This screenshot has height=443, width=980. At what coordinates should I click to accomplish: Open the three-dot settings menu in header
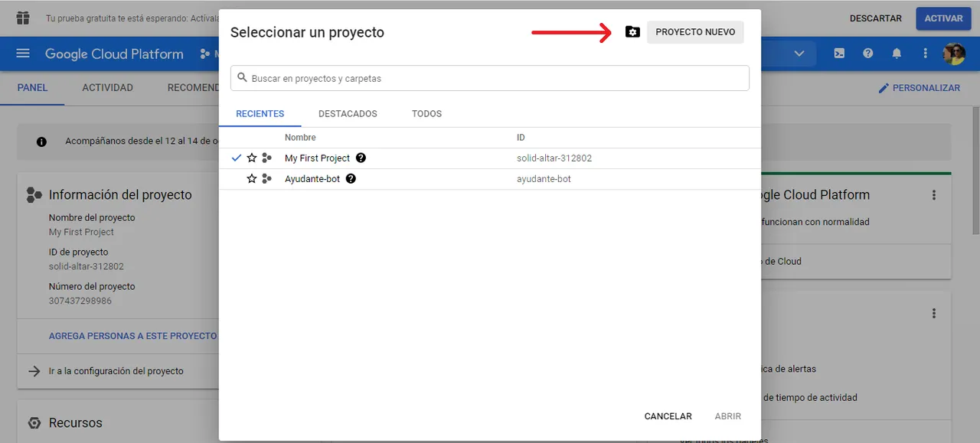point(925,54)
